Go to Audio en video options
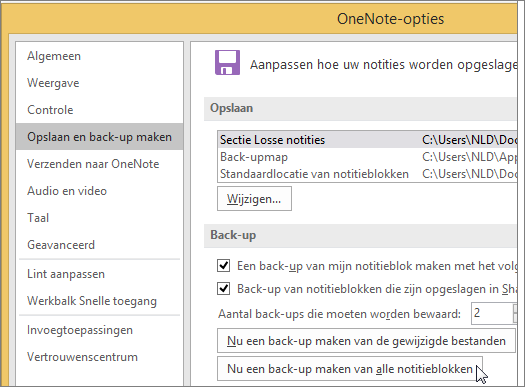The image size is (525, 387). tap(99, 191)
